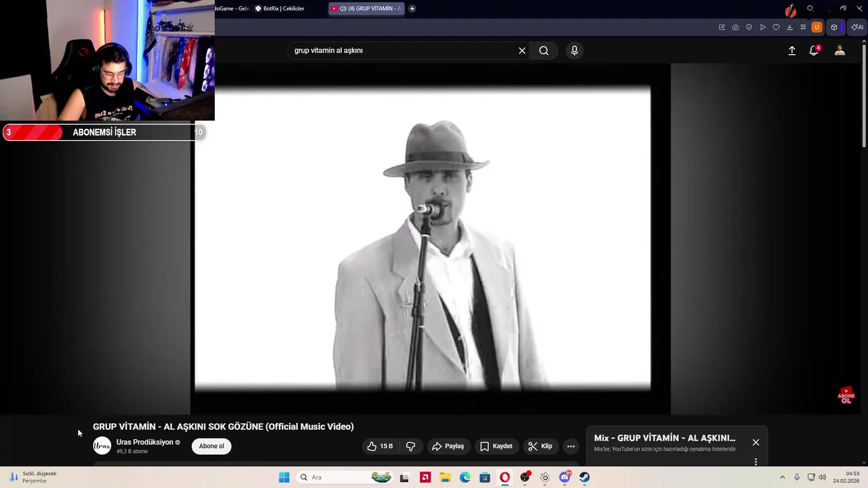Click the Klip clip button

540,446
